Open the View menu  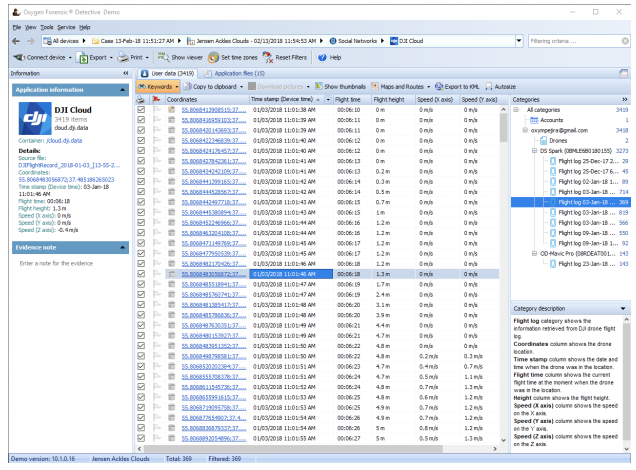tap(30, 27)
